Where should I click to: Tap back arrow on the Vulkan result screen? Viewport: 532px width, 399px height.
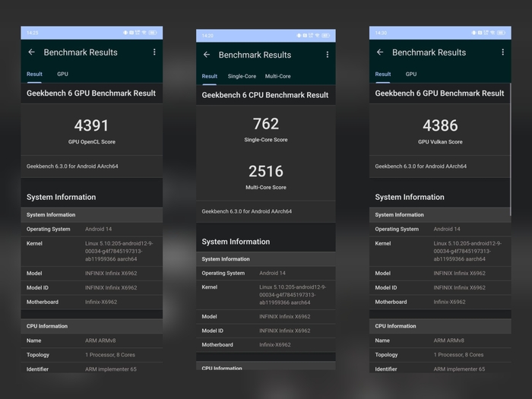[x=380, y=52]
